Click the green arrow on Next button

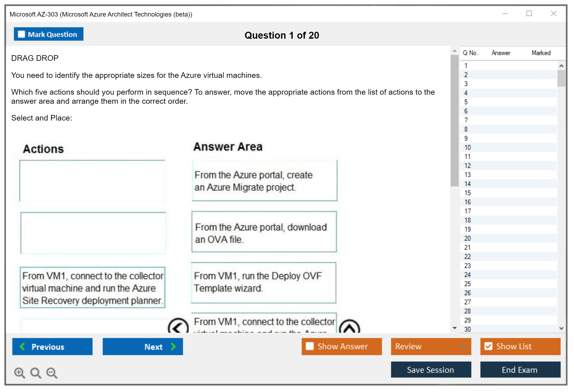tap(173, 346)
